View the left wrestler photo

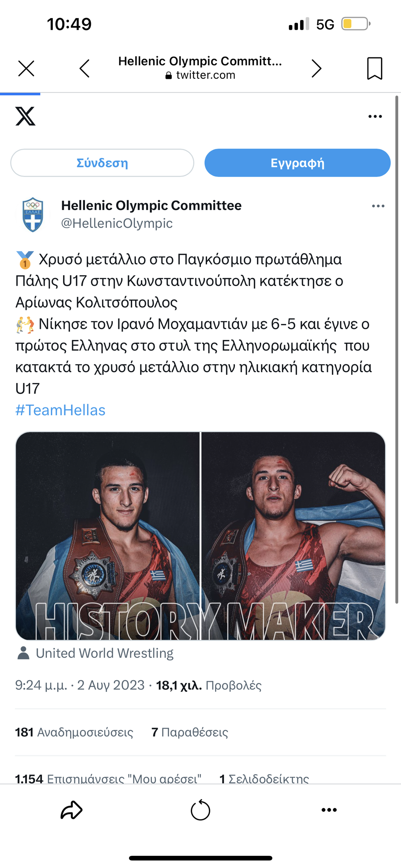coord(108,536)
